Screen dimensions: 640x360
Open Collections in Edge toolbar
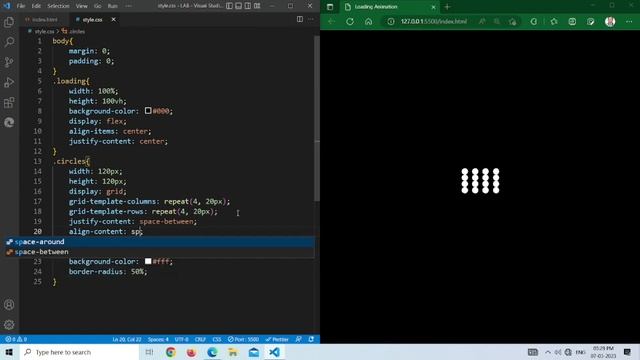572,21
